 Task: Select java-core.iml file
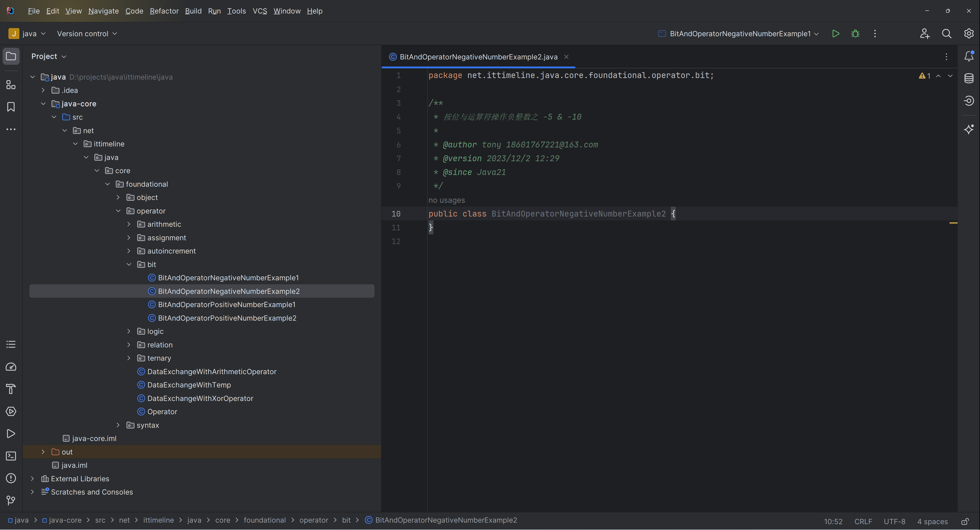(x=94, y=439)
